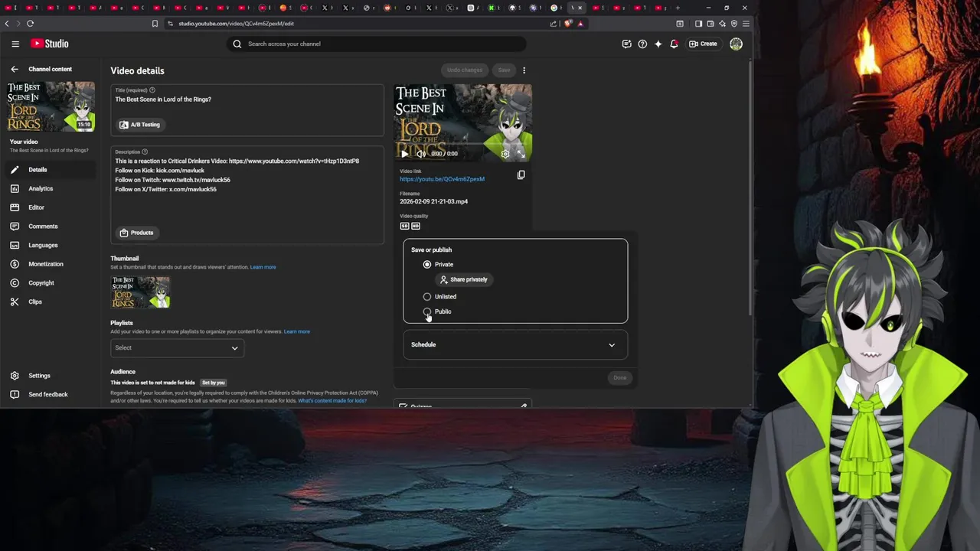Expand the Schedule section chevron
Image resolution: width=980 pixels, height=551 pixels.
[612, 345]
